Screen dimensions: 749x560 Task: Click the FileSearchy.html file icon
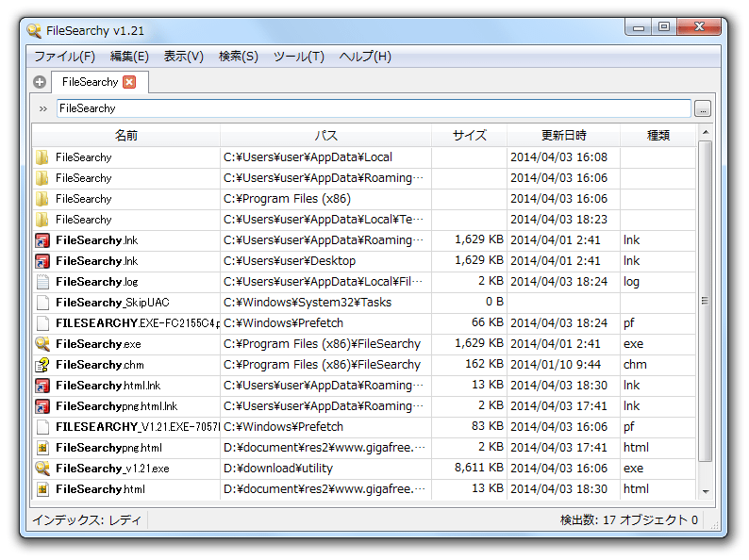[x=42, y=489]
